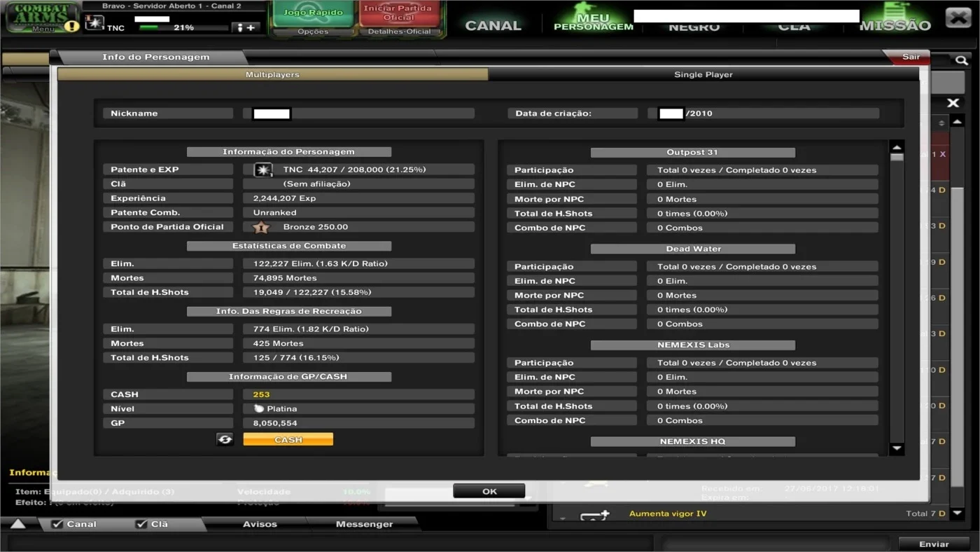Viewport: 980px width, 552px height.
Task: Click the Outpost 31 section header
Action: pyautogui.click(x=692, y=152)
